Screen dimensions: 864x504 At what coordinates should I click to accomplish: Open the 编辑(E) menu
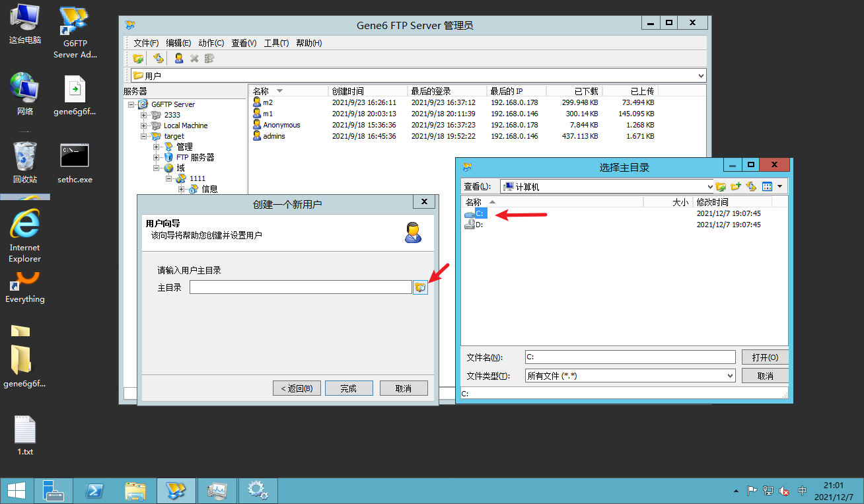(x=178, y=43)
